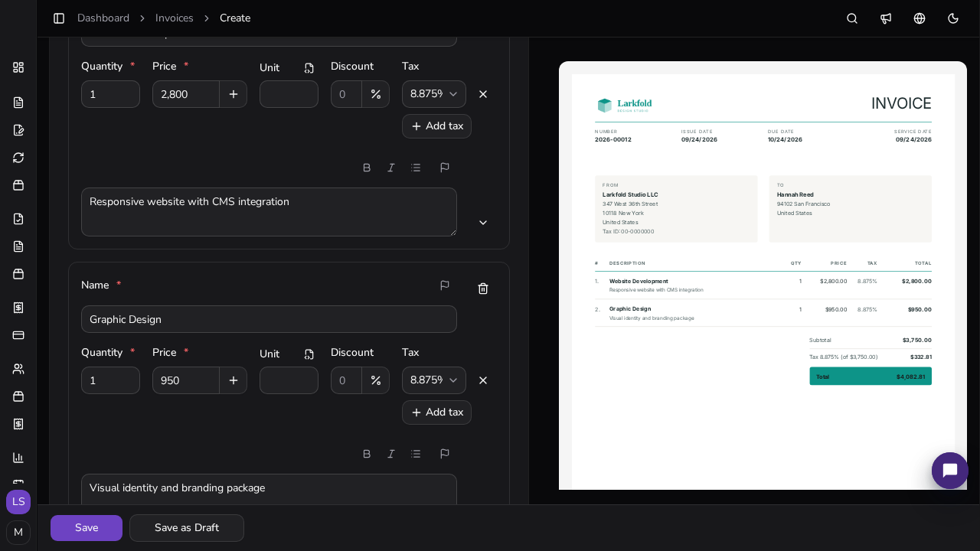Open the language globe icon

click(x=920, y=18)
